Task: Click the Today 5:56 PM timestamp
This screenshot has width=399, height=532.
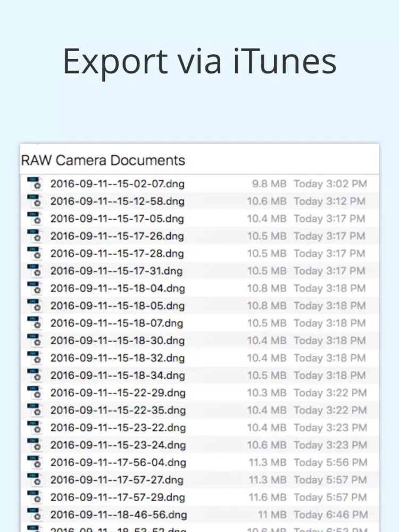Action: pos(330,462)
